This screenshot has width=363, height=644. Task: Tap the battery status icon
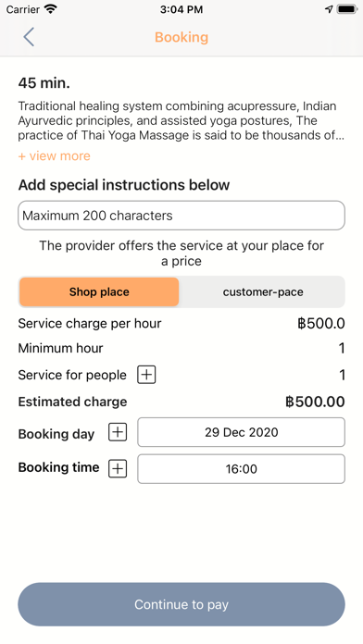tap(347, 9)
